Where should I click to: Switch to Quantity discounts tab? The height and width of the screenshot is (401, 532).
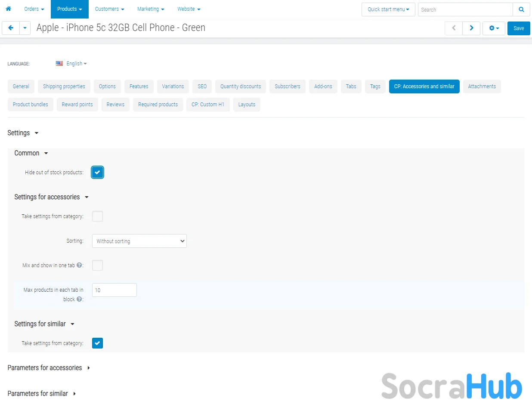241,86
